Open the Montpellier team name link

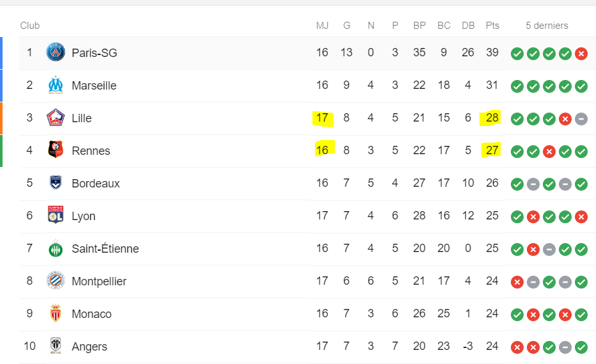tap(99, 281)
